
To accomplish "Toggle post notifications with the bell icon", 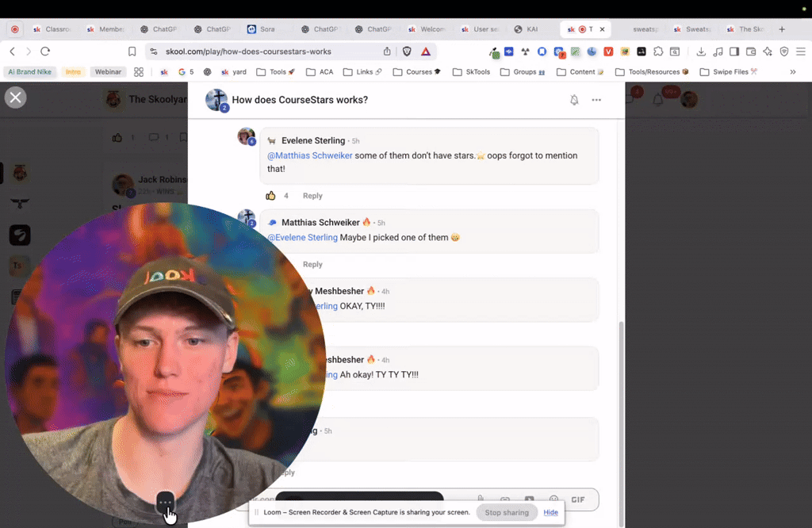I will pos(574,100).
